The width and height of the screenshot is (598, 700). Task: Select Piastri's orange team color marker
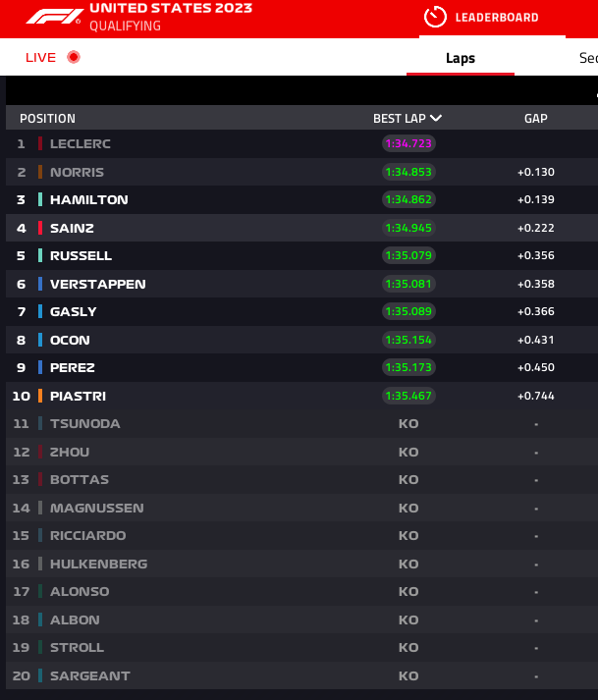click(x=40, y=396)
